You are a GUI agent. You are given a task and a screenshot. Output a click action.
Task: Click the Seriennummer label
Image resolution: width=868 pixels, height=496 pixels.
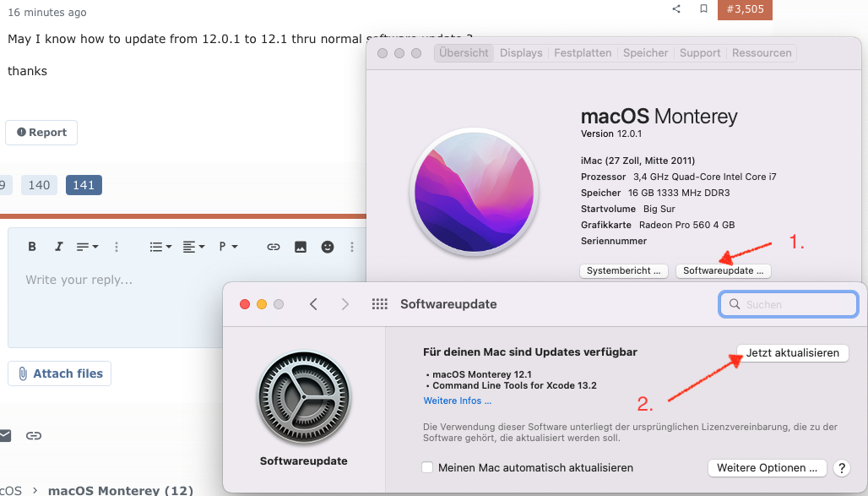(613, 241)
